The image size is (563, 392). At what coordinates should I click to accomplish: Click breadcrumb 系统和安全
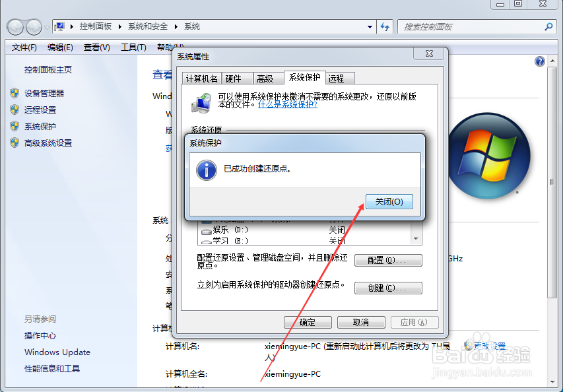coord(148,26)
